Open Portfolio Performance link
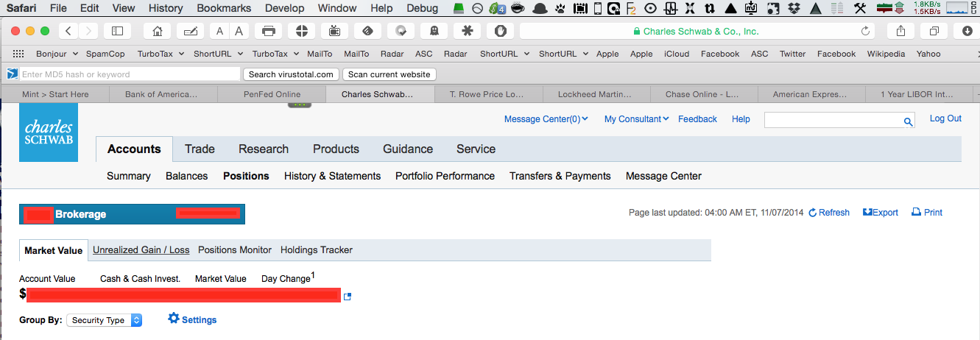Screen dimensions: 980x340 445,176
